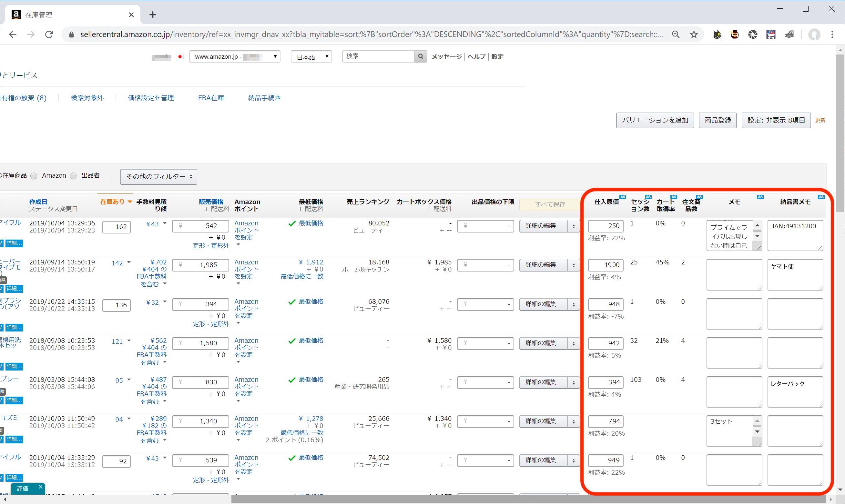Click the search magnifier button in Seller Central

pyautogui.click(x=421, y=56)
